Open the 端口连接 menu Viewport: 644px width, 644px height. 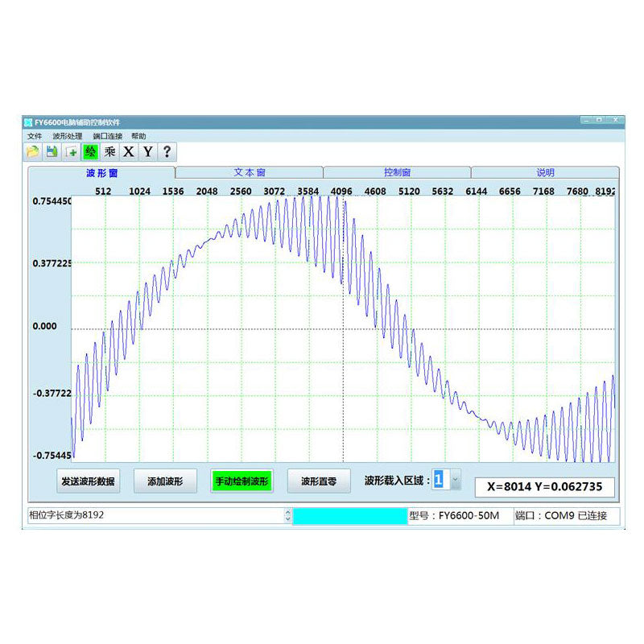107,136
